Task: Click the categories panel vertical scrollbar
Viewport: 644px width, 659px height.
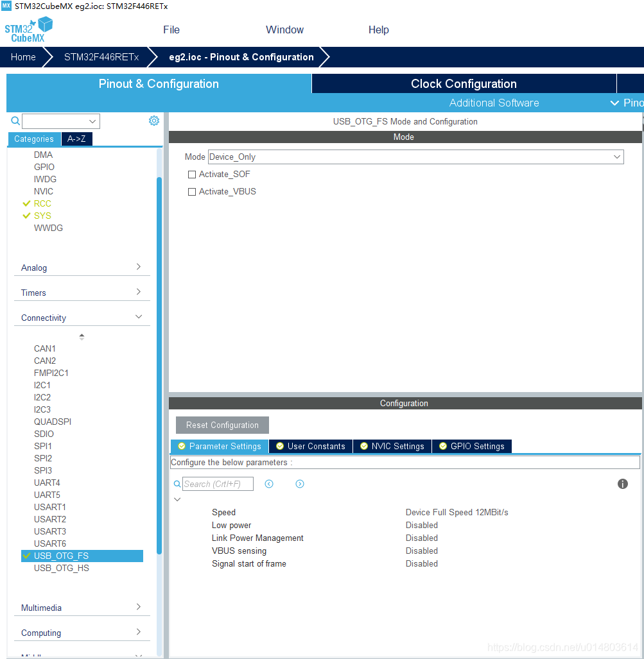Action: [x=159, y=366]
